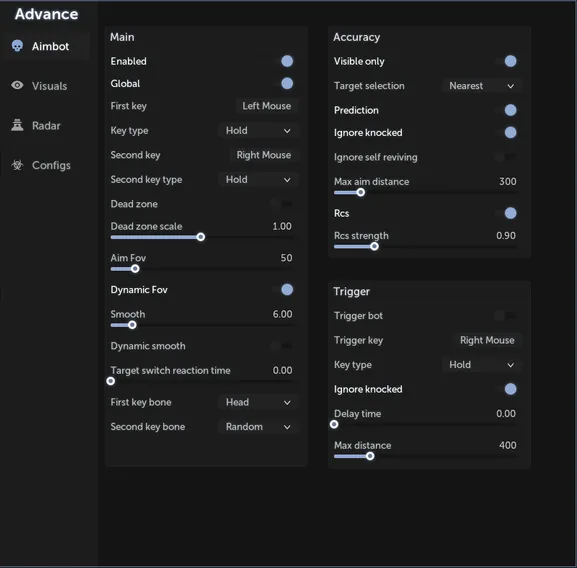The image size is (577, 568).
Task: Open the Trigger Key type dropdown
Action: point(482,365)
